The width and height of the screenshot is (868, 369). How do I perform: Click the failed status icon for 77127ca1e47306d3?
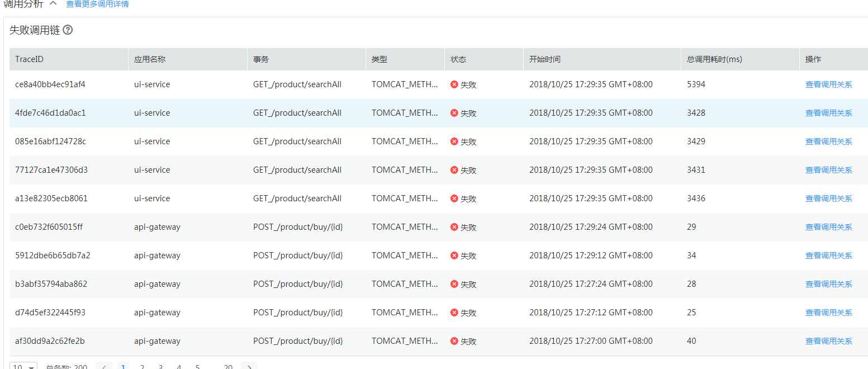[454, 170]
